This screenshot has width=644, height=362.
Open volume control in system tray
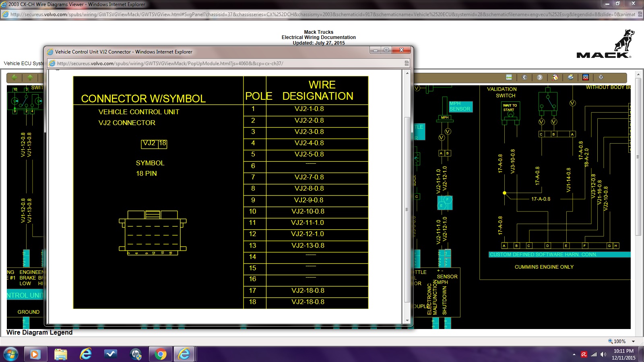coord(603,354)
